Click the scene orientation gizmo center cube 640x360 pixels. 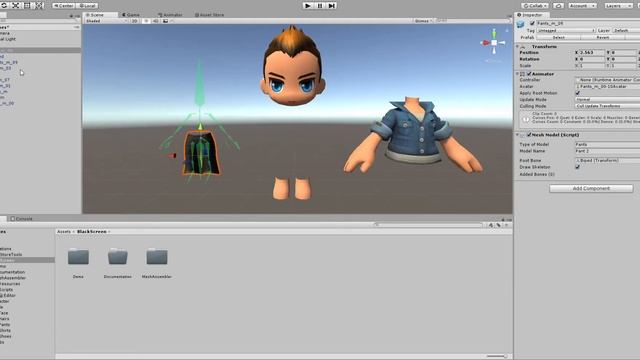coord(494,42)
